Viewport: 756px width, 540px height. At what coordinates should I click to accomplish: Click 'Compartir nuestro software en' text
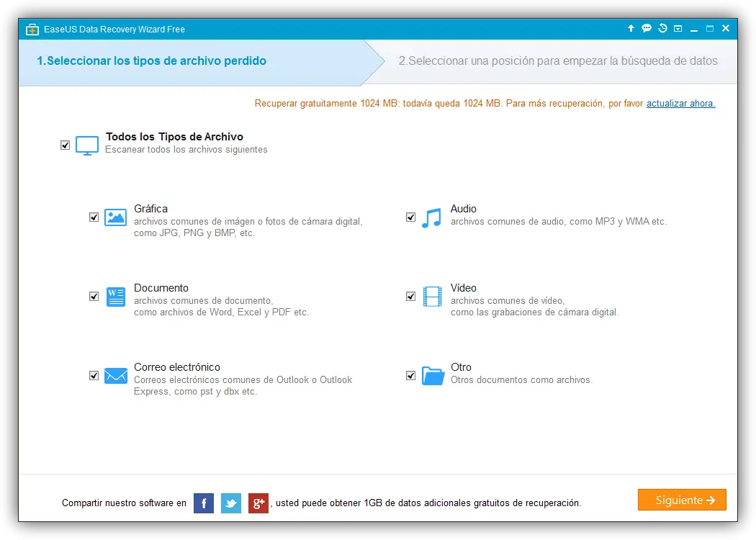pyautogui.click(x=124, y=503)
